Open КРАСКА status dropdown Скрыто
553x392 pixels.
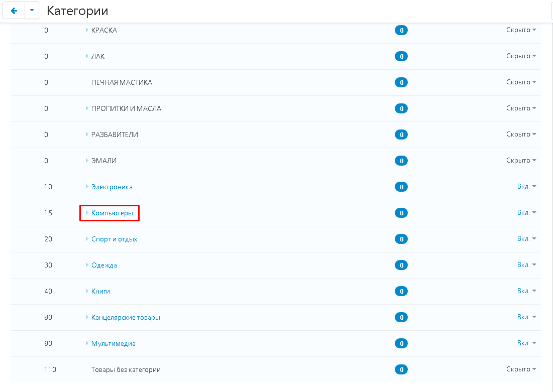point(521,30)
